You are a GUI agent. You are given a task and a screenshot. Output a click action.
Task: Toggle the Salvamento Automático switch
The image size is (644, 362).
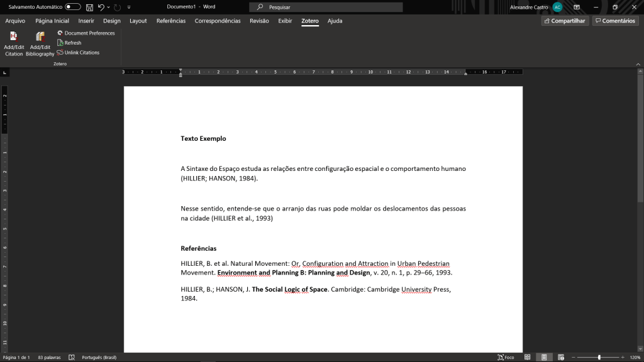[x=73, y=7]
